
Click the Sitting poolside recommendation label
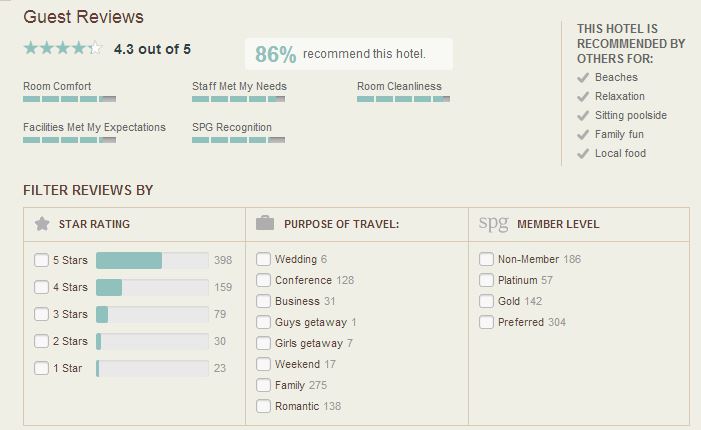(630, 115)
